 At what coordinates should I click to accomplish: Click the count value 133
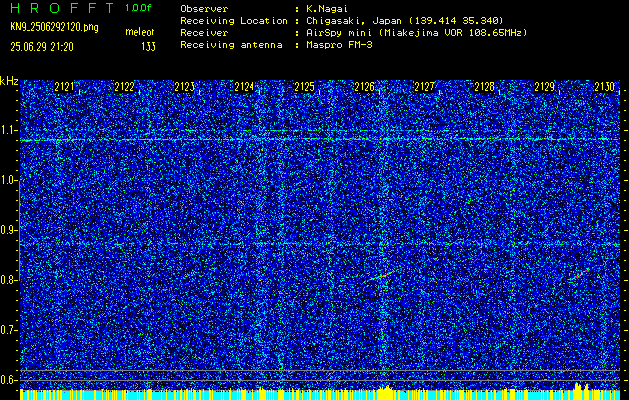pyautogui.click(x=148, y=47)
